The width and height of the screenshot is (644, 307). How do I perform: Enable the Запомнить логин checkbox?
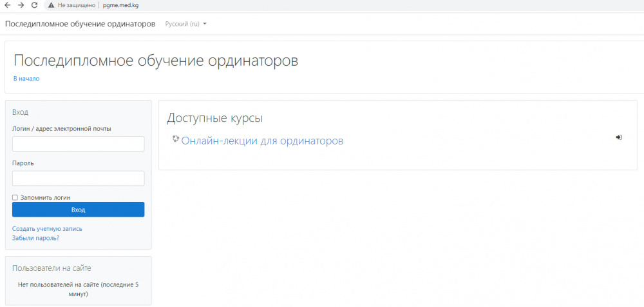(15, 197)
